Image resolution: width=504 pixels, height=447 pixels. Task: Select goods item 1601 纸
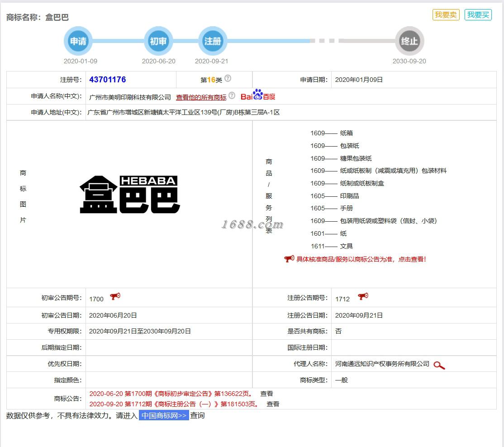pos(328,233)
